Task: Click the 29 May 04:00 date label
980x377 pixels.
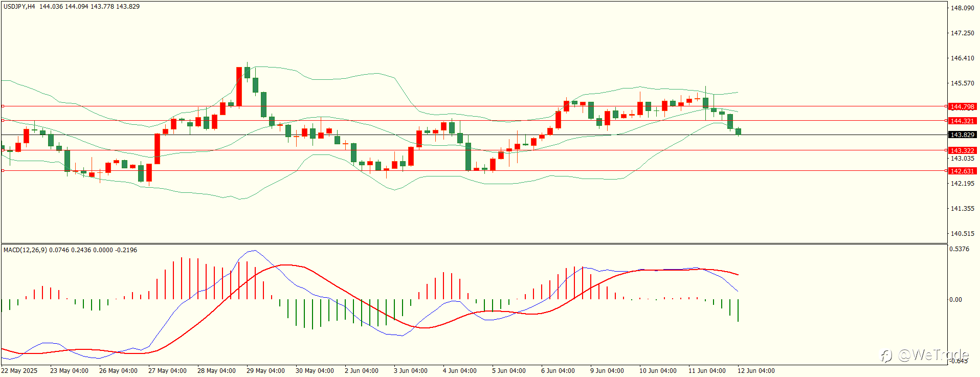Action: click(x=265, y=371)
